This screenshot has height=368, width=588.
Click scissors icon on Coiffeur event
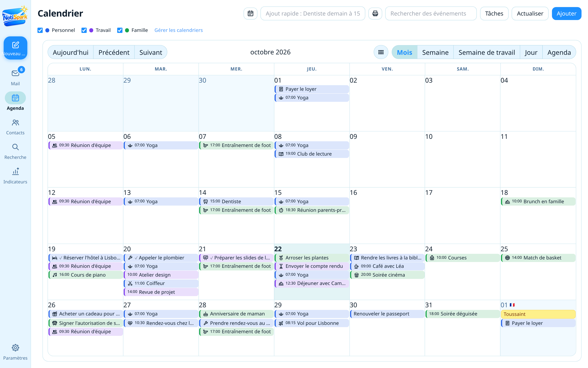[130, 283]
